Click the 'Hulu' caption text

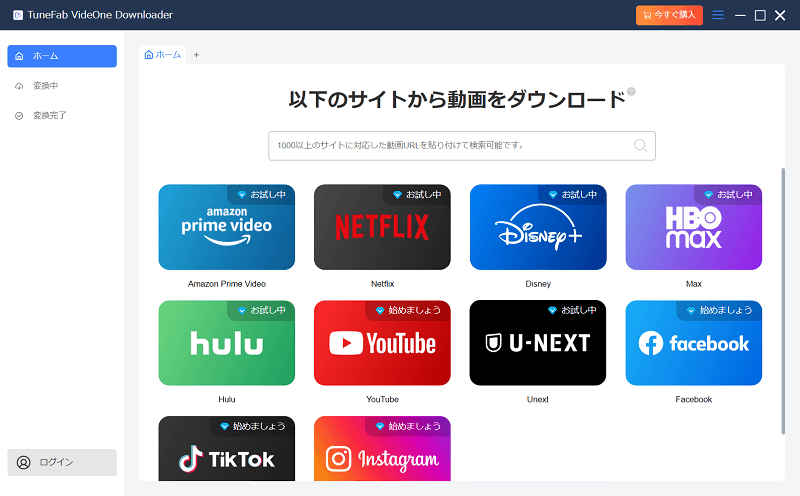(x=227, y=400)
